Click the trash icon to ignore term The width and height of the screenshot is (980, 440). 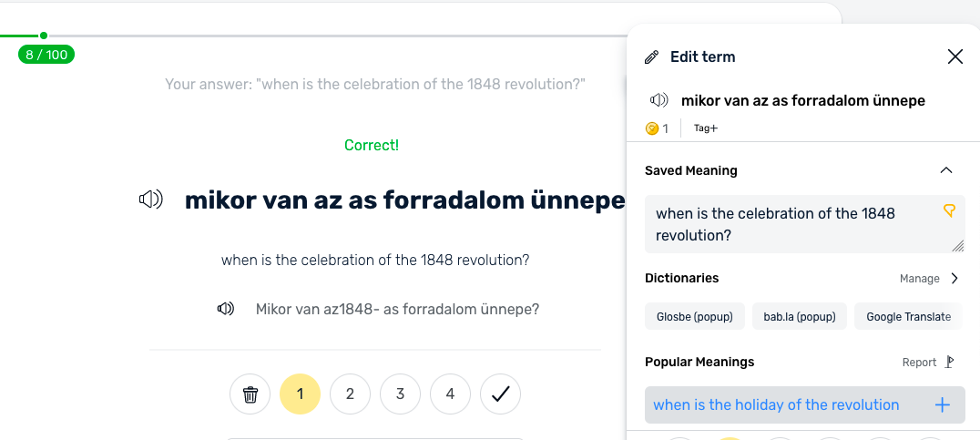(x=250, y=394)
